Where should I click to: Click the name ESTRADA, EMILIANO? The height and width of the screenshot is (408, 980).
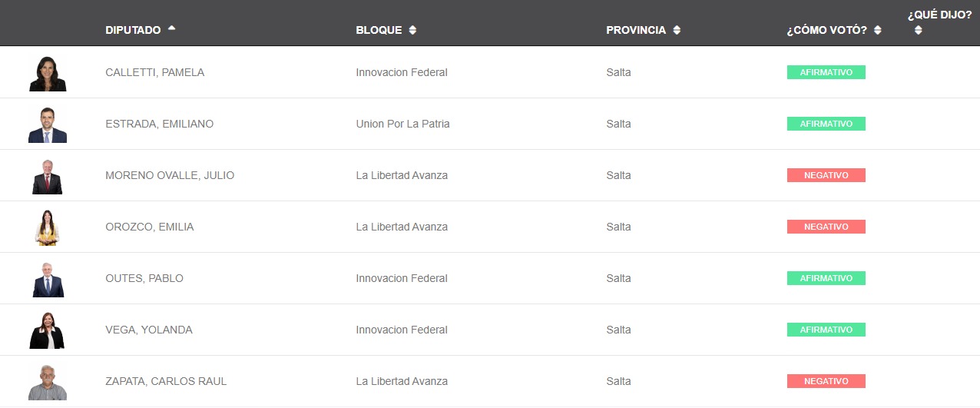click(159, 124)
